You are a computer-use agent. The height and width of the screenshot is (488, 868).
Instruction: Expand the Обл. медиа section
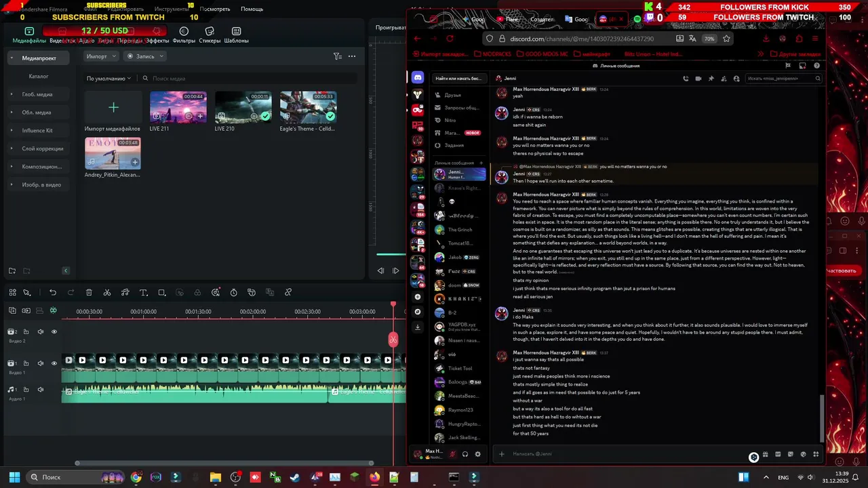[12, 113]
